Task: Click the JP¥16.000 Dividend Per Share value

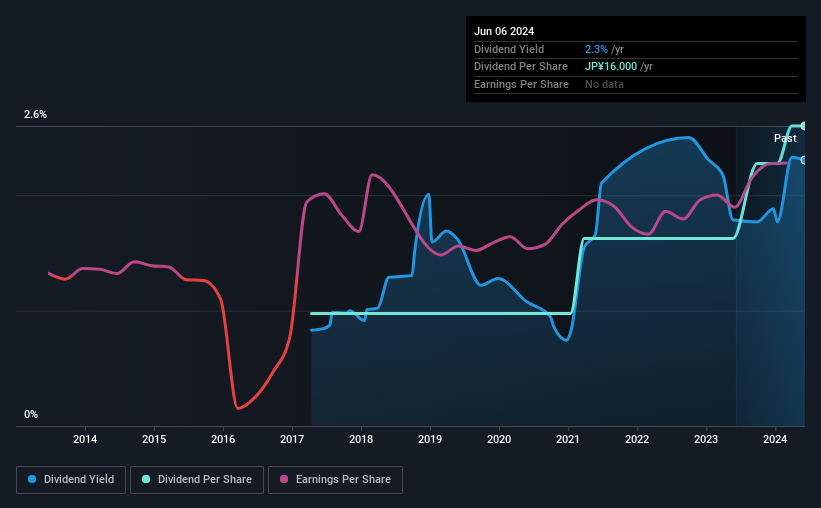Action: click(x=611, y=67)
